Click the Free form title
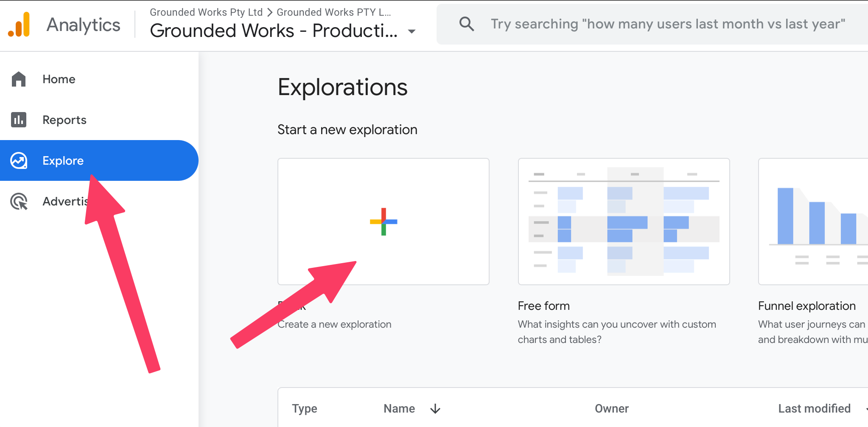Viewport: 868px width, 427px height. [544, 306]
